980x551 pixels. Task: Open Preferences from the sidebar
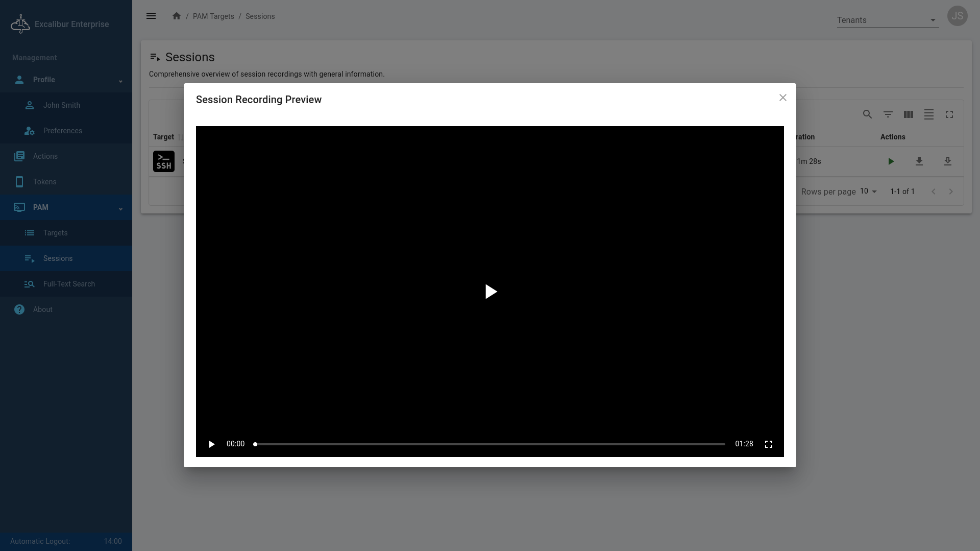62,131
